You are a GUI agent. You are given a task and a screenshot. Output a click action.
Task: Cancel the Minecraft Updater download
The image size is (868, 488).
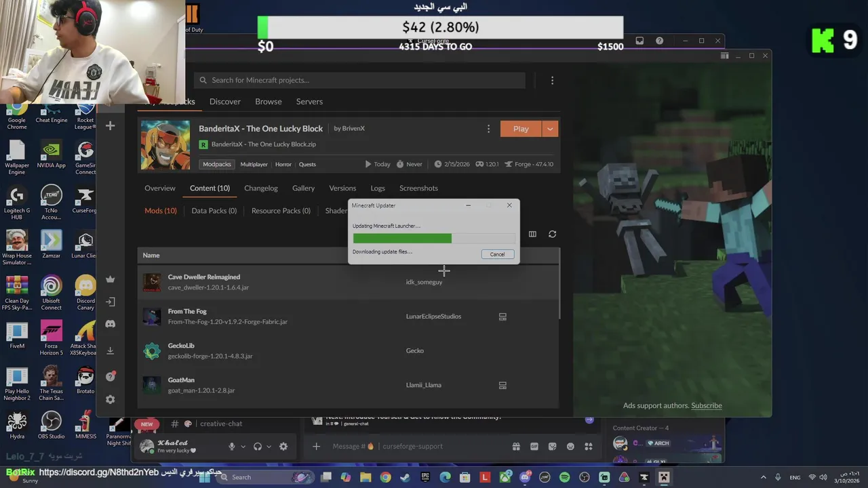pyautogui.click(x=497, y=254)
